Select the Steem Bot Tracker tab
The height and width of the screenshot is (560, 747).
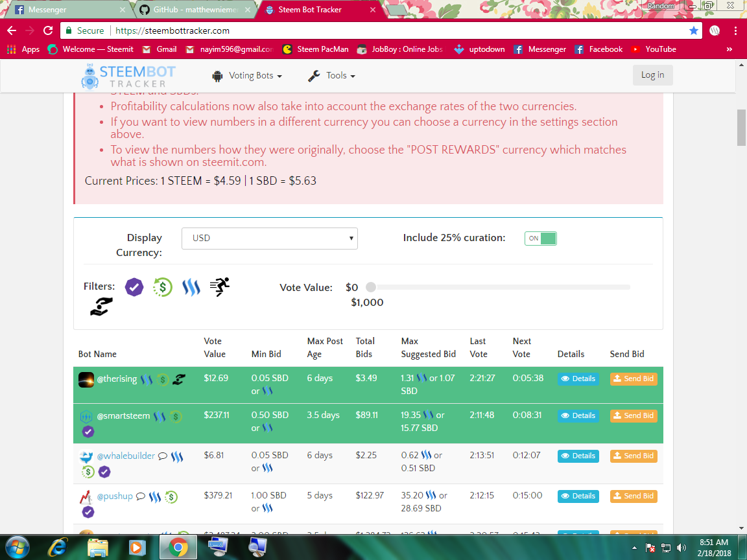[319, 10]
